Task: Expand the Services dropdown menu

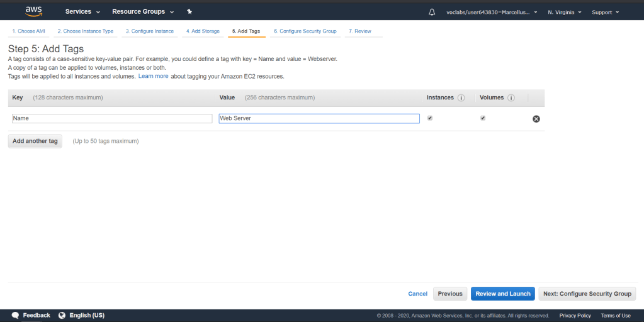Action: (x=82, y=12)
